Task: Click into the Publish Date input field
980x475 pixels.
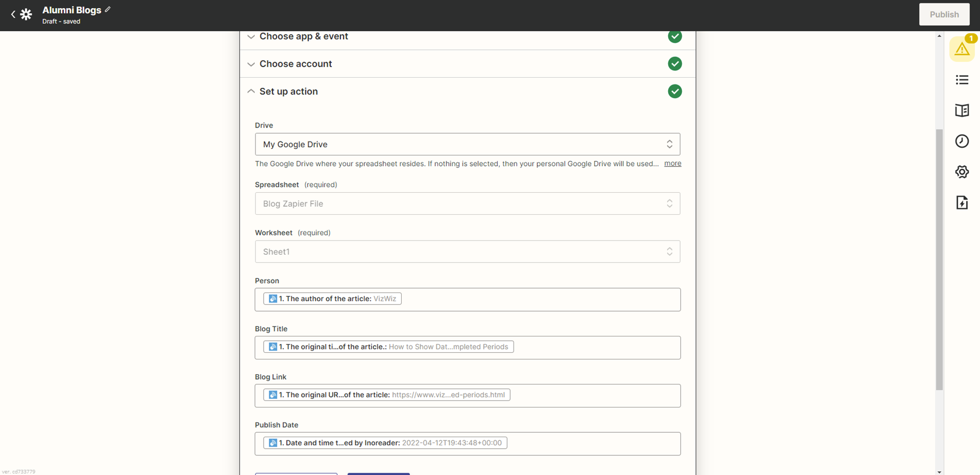Action: [x=468, y=444]
